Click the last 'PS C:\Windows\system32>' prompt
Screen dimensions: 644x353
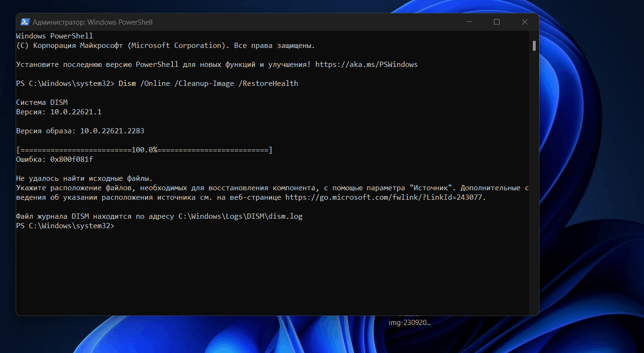(66, 226)
